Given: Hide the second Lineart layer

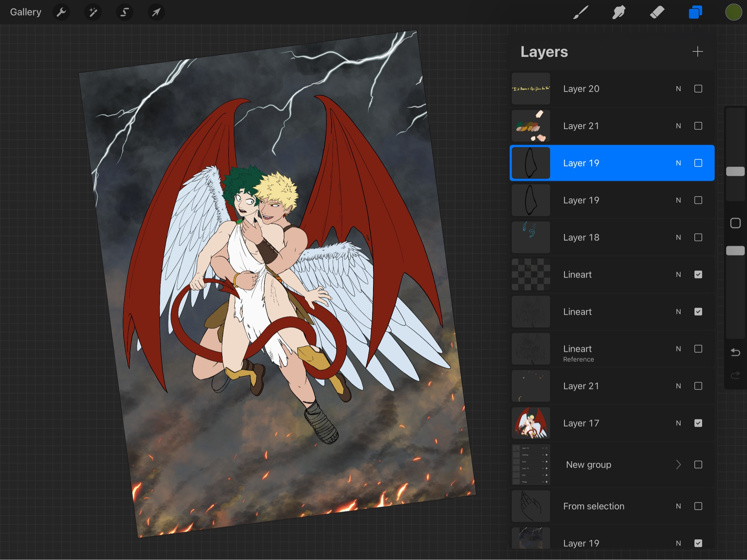Looking at the screenshot, I should point(698,312).
